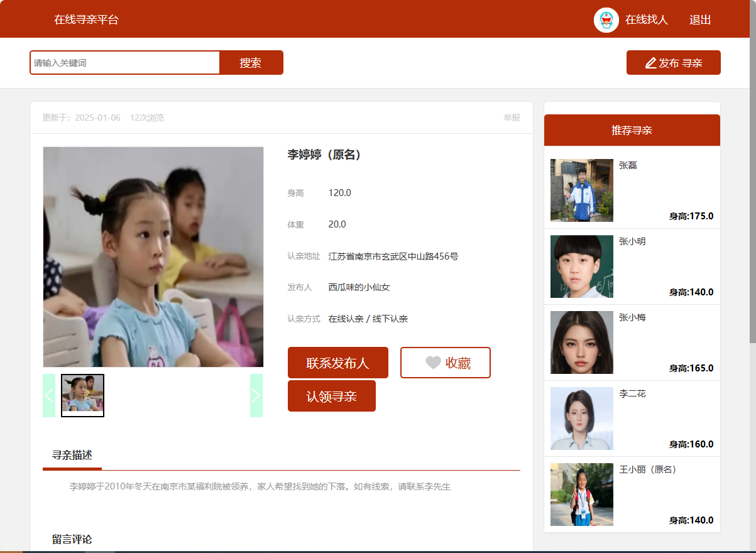Click the pencil icon on the 发布 寻亲 button
Image resolution: width=756 pixels, height=553 pixels.
point(651,62)
